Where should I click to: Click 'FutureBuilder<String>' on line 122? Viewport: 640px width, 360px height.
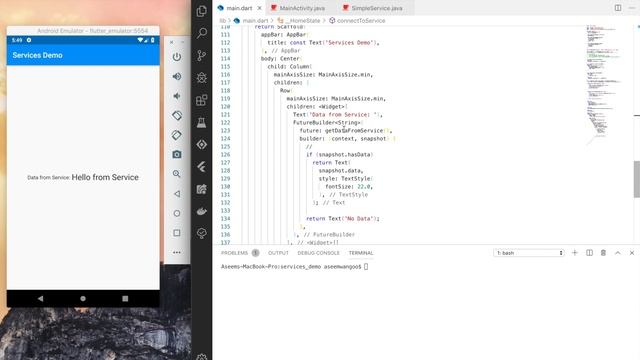(327, 122)
